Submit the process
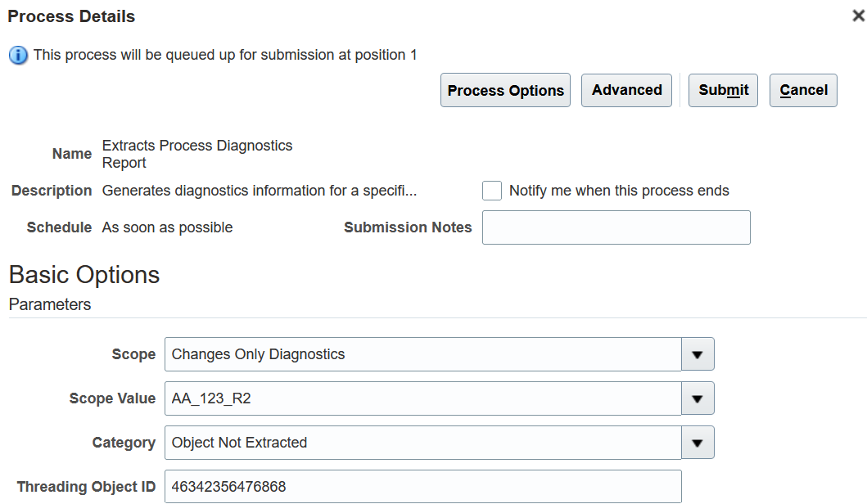Viewport: 867px width, 504px height. pos(723,90)
